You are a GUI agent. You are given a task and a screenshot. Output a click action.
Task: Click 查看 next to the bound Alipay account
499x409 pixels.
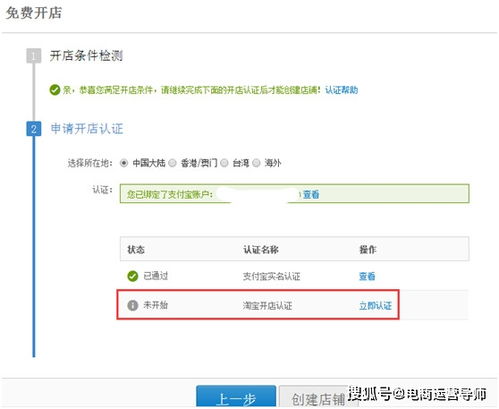point(311,194)
